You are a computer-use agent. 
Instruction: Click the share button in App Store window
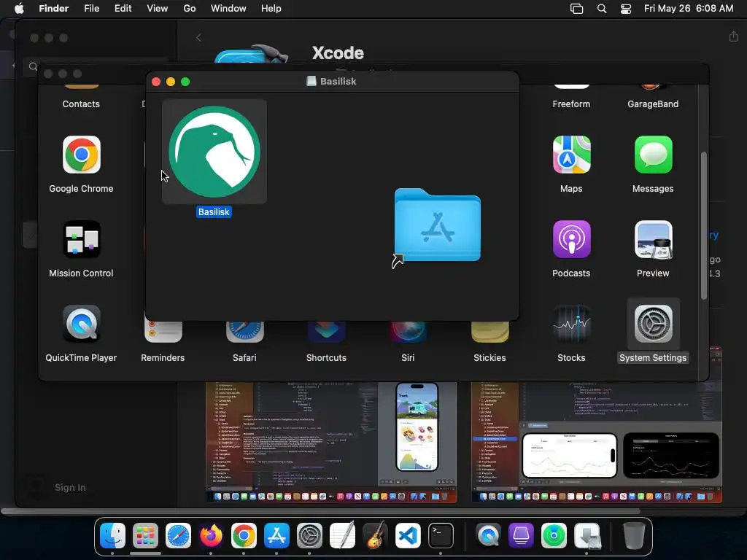(x=733, y=36)
